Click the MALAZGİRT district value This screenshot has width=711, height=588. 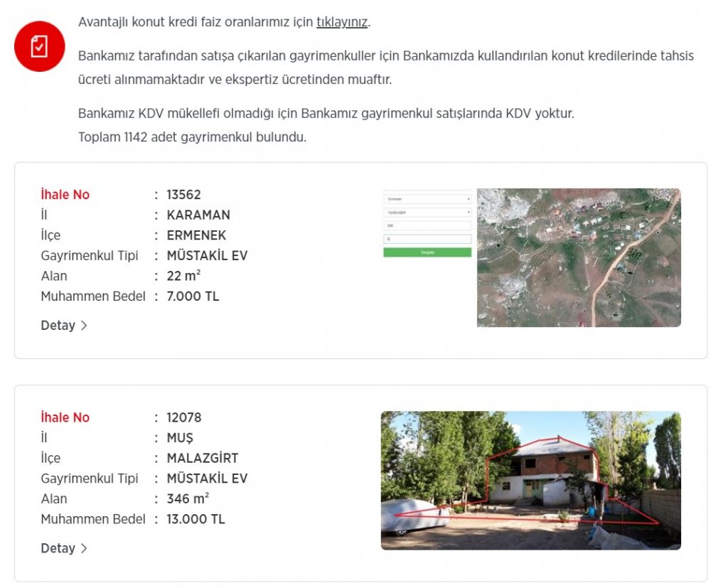(203, 458)
